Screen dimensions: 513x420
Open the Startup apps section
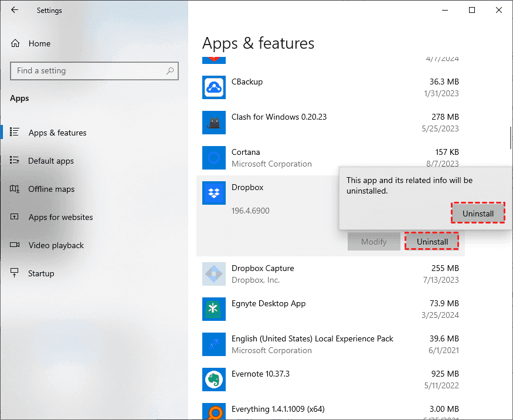coord(41,273)
